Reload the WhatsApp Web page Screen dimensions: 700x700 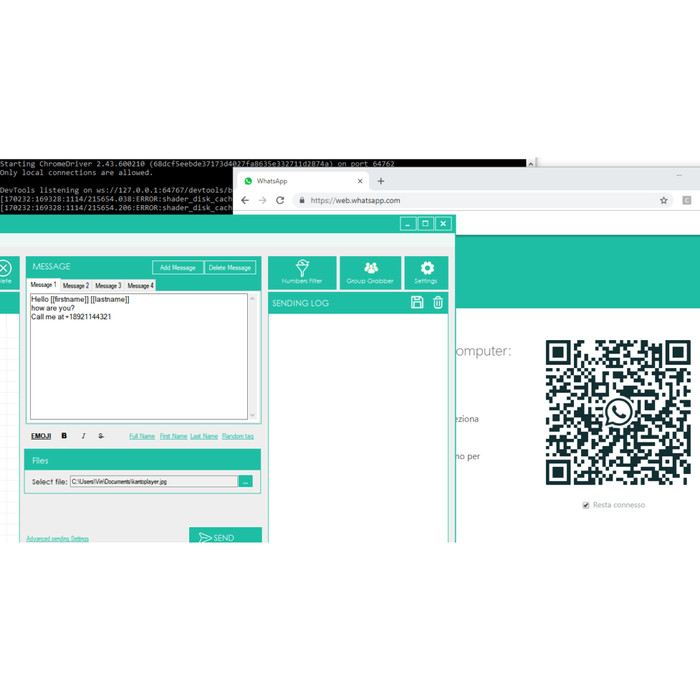point(280,200)
